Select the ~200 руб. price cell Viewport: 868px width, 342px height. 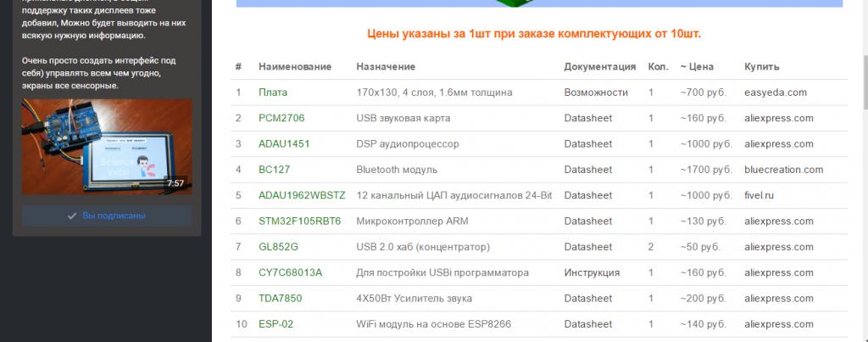pos(703,299)
